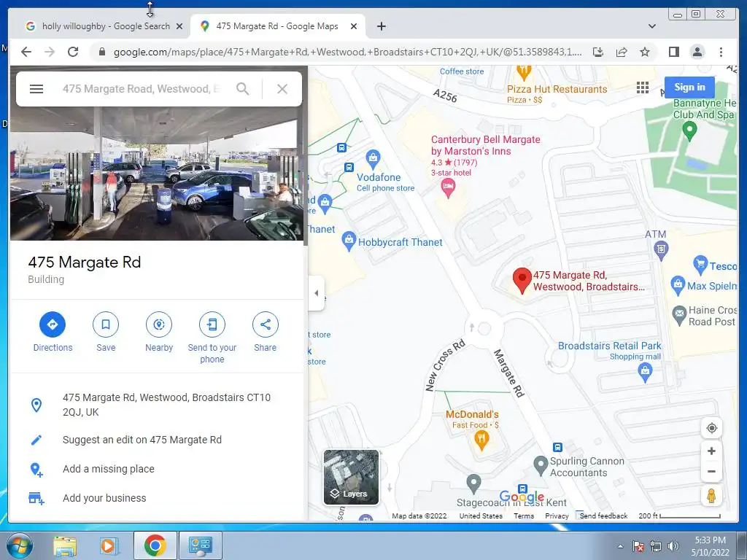Toggle the Chrome side panel
The image size is (747, 560).
[673, 52]
